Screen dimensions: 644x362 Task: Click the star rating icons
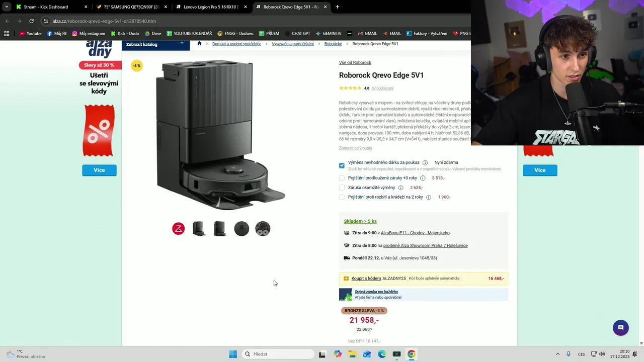[x=350, y=88]
